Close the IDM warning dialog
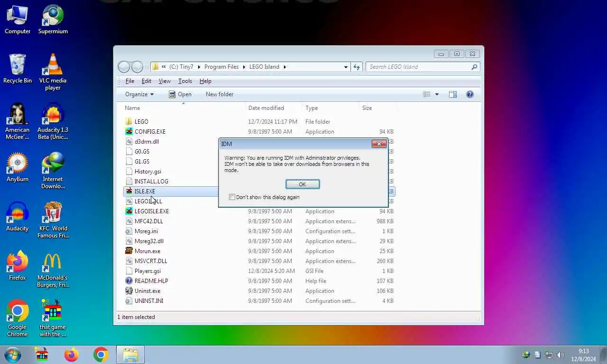The image size is (607, 364). 378,144
